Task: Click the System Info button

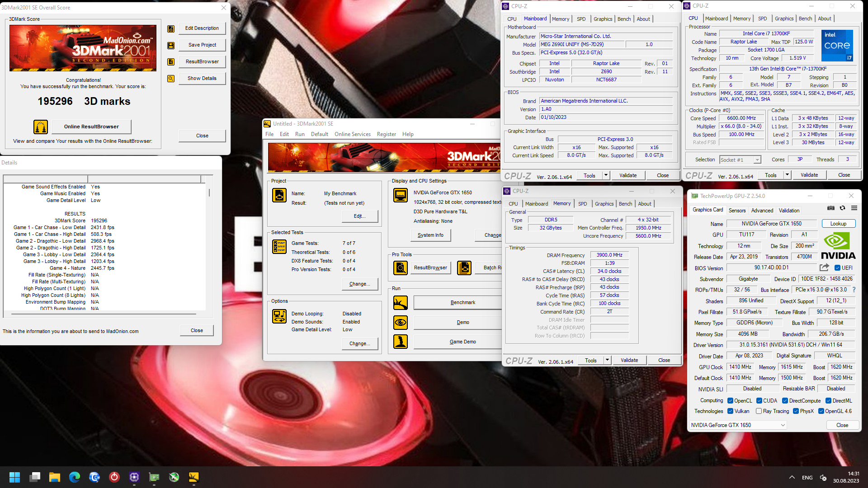Action: (430, 235)
